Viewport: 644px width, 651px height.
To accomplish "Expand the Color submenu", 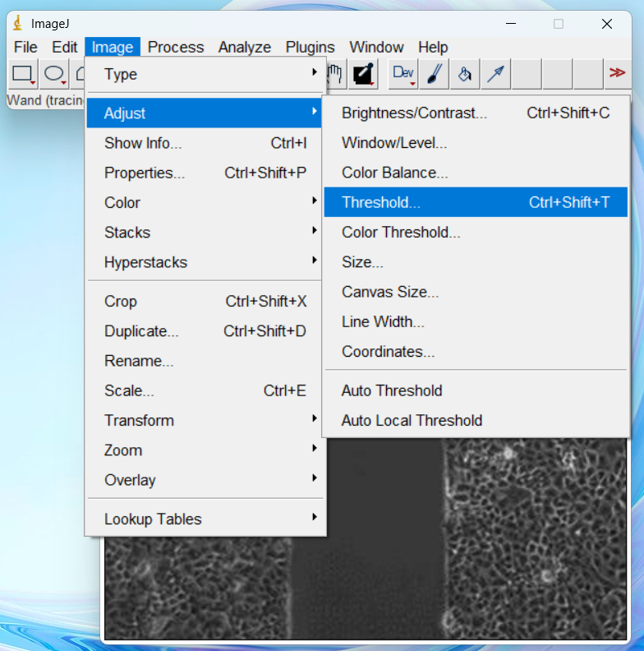I will click(x=205, y=202).
